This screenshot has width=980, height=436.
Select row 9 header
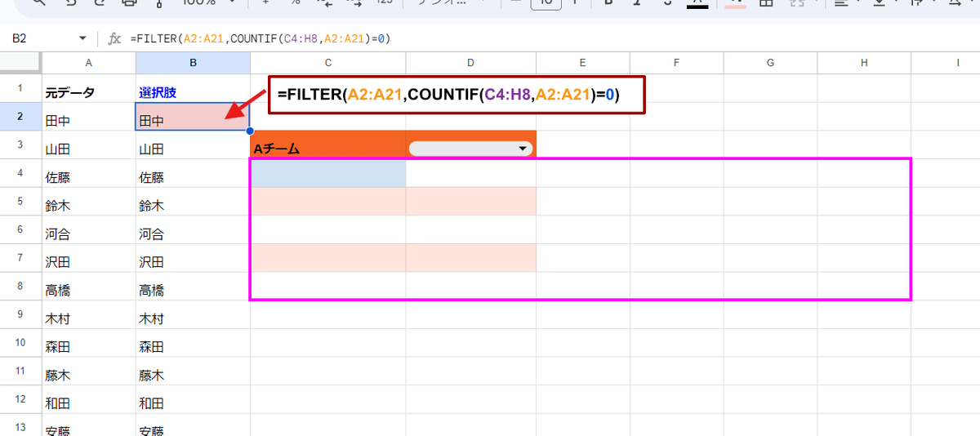21,314
